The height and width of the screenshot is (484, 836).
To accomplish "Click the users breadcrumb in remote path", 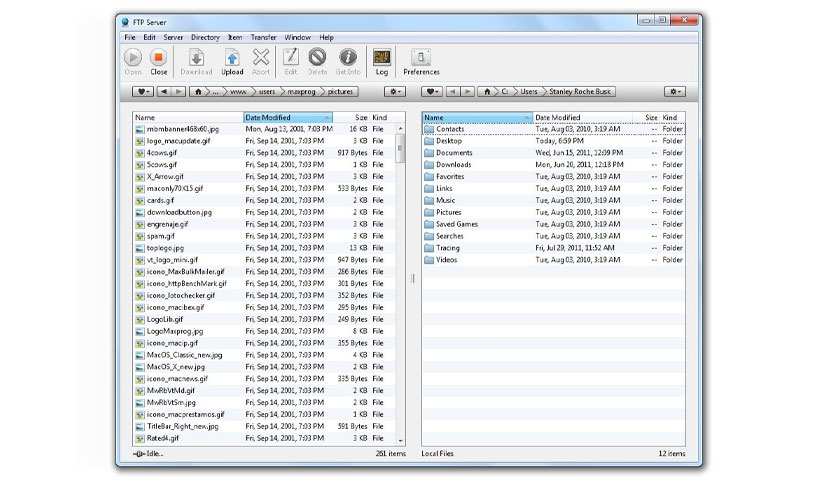I will tap(267, 92).
